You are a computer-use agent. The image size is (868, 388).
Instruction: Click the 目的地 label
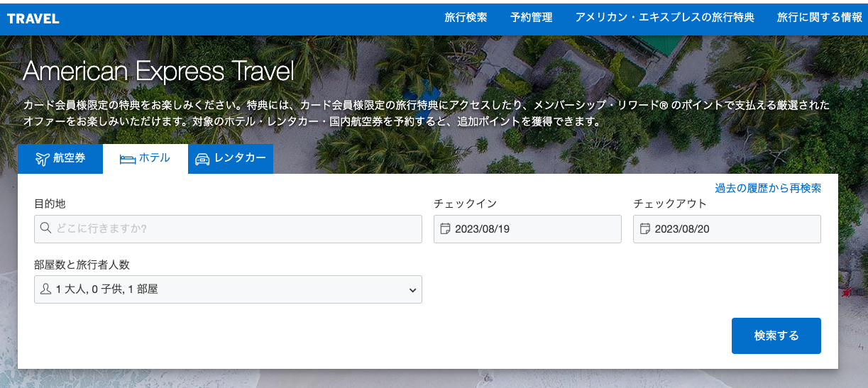[x=50, y=204]
